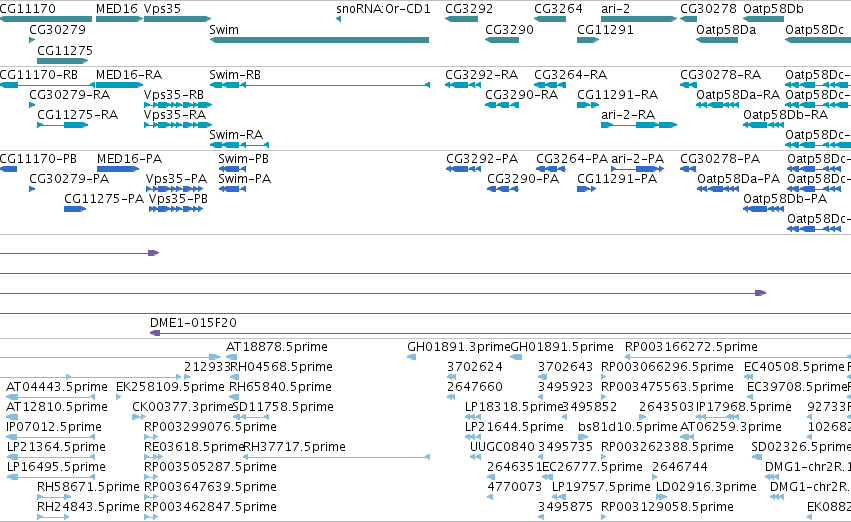This screenshot has height=522, width=851.
Task: Select EST LP21364.5prime
Action: (56, 447)
